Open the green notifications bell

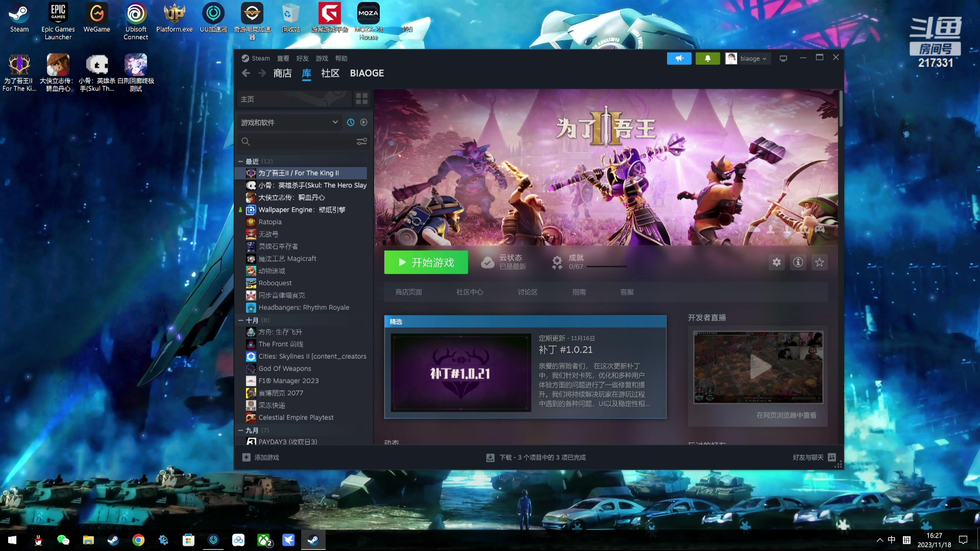707,59
